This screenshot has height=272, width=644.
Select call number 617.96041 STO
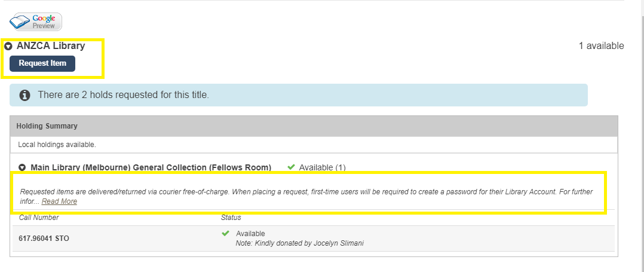[x=44, y=238]
